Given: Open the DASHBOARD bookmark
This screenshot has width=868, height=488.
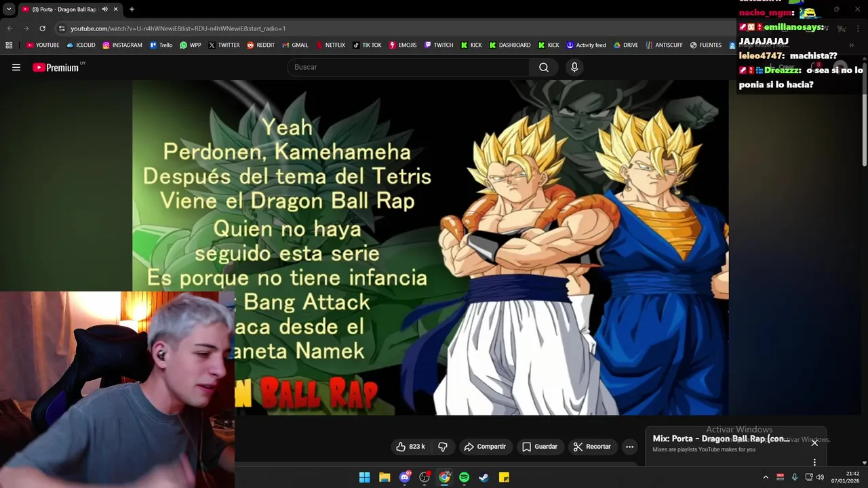Looking at the screenshot, I should tap(509, 45).
